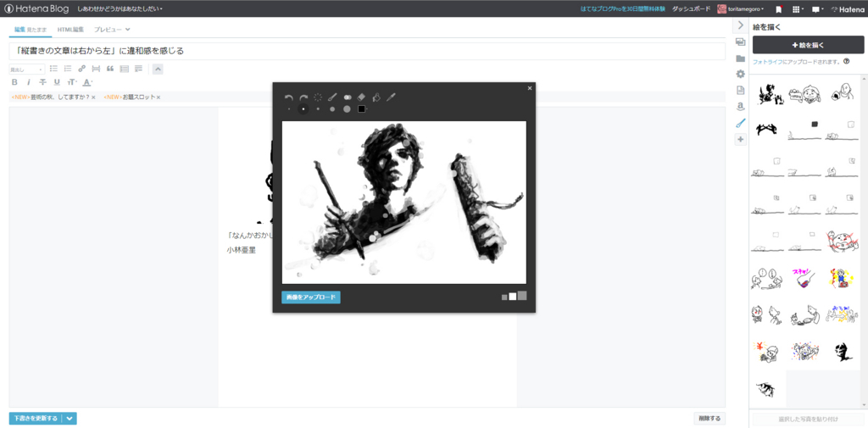
Task: Choose the largest brush size dot
Action: click(x=347, y=109)
